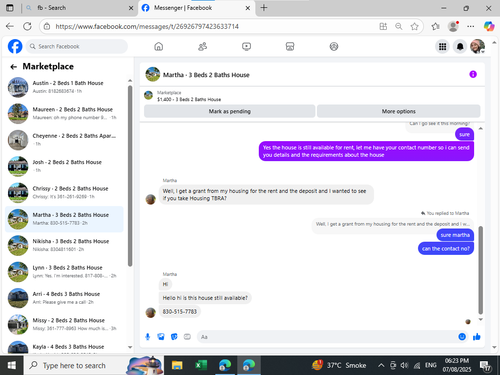
Task: Click the Search Facebook field
Action: [77, 46]
